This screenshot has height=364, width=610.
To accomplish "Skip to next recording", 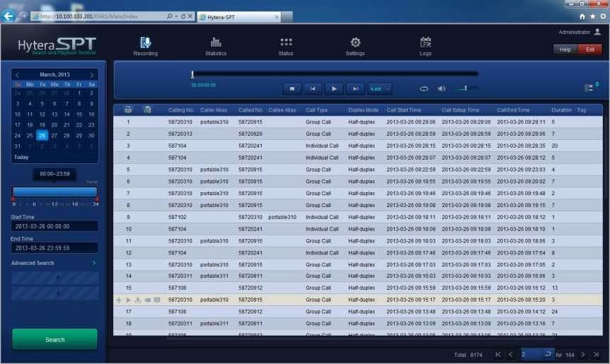I will [x=355, y=88].
